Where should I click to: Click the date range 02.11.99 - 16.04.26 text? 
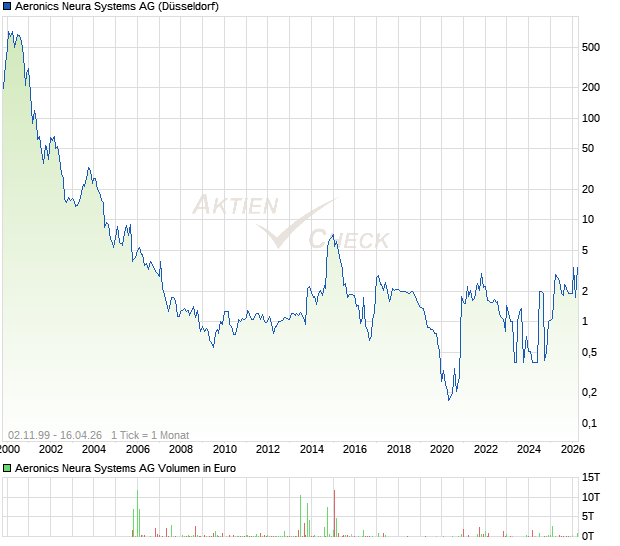pos(54,435)
